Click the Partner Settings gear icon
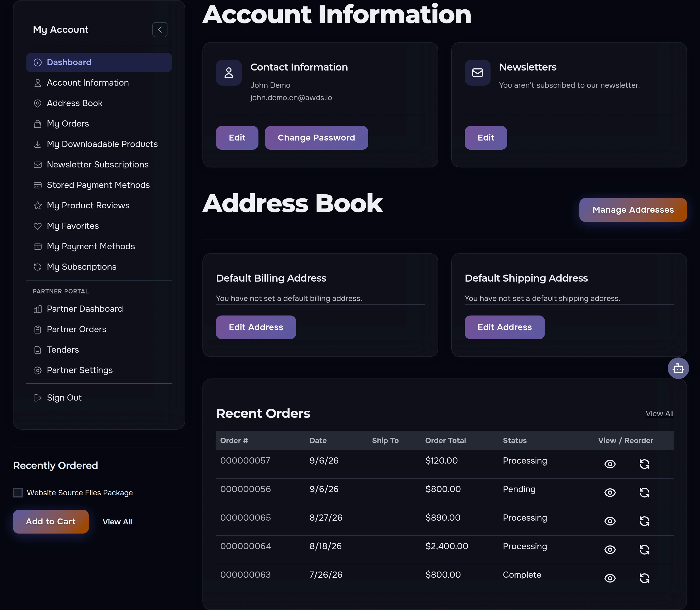700x610 pixels. [x=38, y=370]
